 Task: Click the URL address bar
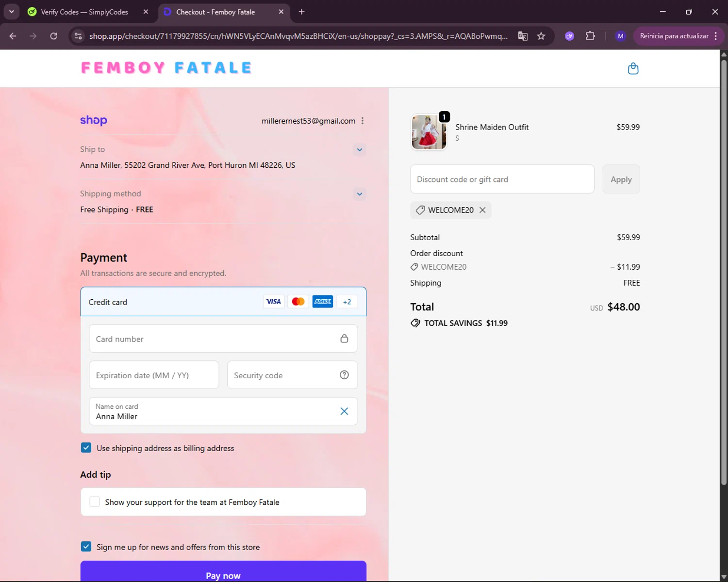coord(298,36)
